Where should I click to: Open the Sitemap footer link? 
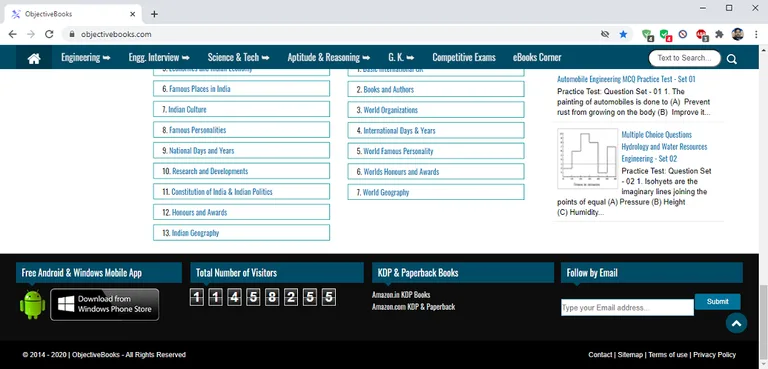point(630,355)
